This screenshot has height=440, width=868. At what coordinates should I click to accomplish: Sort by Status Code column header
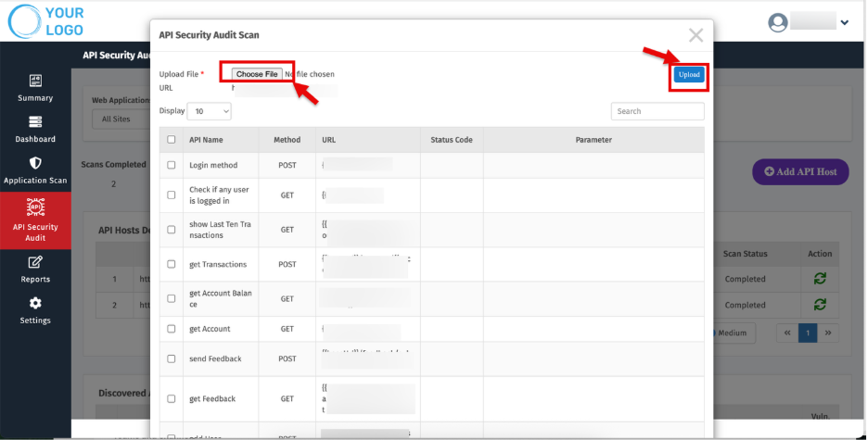[x=452, y=140]
